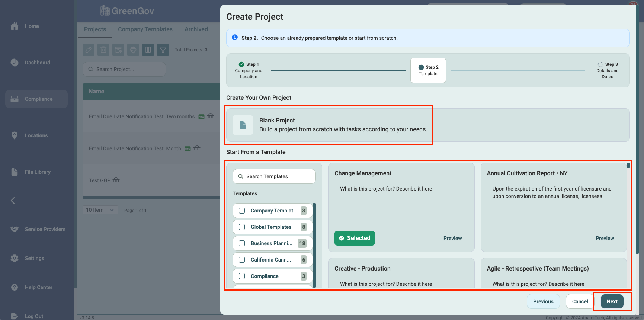644x320 pixels.
Task: Collapse the sidebar with the left chevron
Action: click(x=13, y=201)
